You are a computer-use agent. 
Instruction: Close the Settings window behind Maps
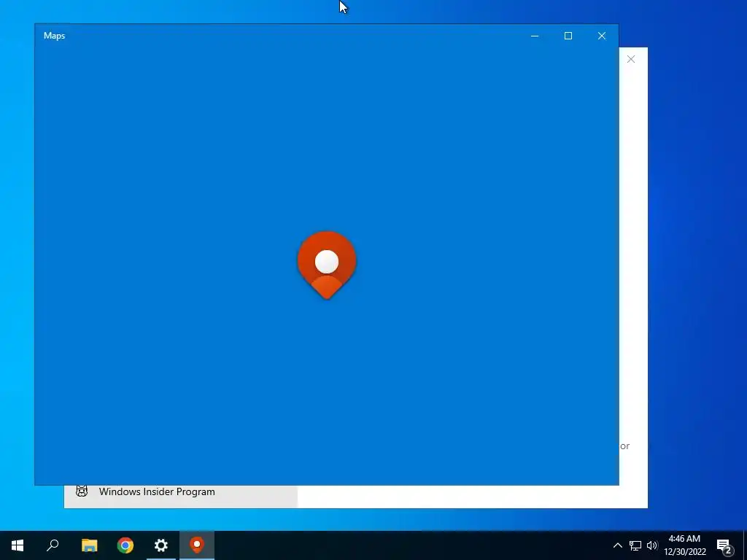(x=631, y=59)
